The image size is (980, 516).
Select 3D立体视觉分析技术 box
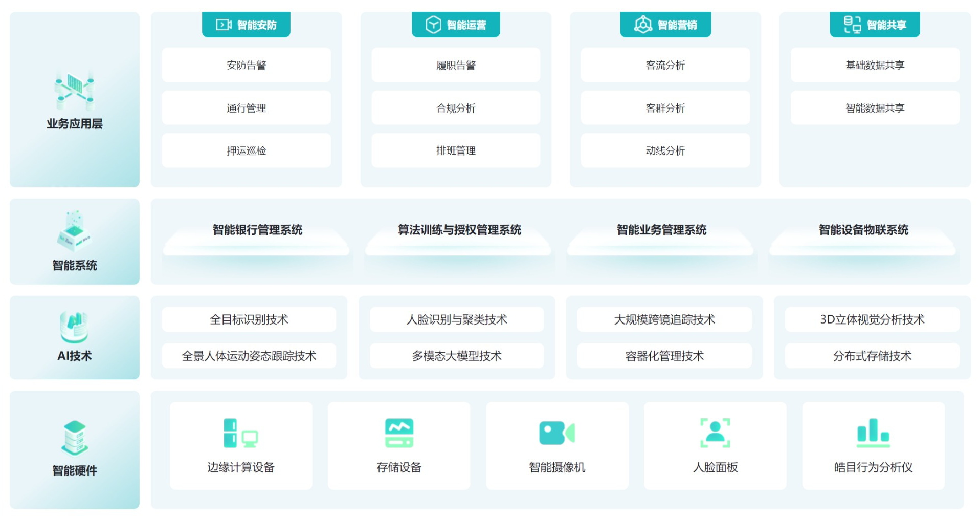pyautogui.click(x=872, y=319)
